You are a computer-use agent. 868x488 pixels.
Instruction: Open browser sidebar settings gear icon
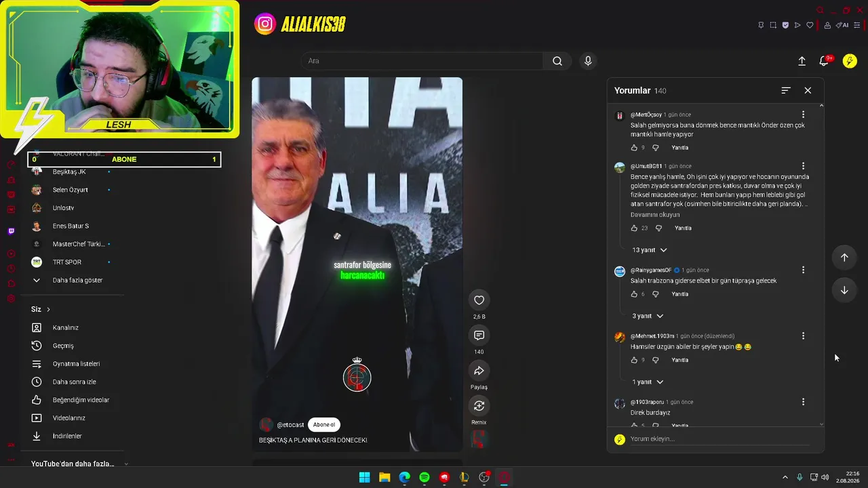(11, 298)
